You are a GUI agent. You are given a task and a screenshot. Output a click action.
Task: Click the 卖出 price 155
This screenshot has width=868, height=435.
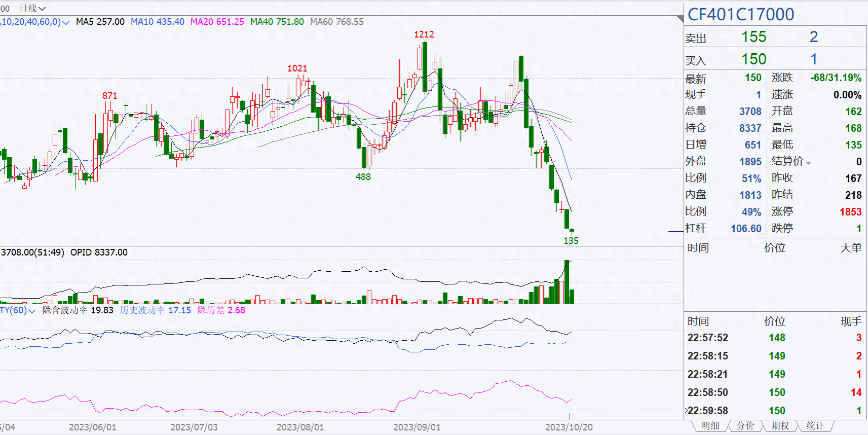pos(753,37)
